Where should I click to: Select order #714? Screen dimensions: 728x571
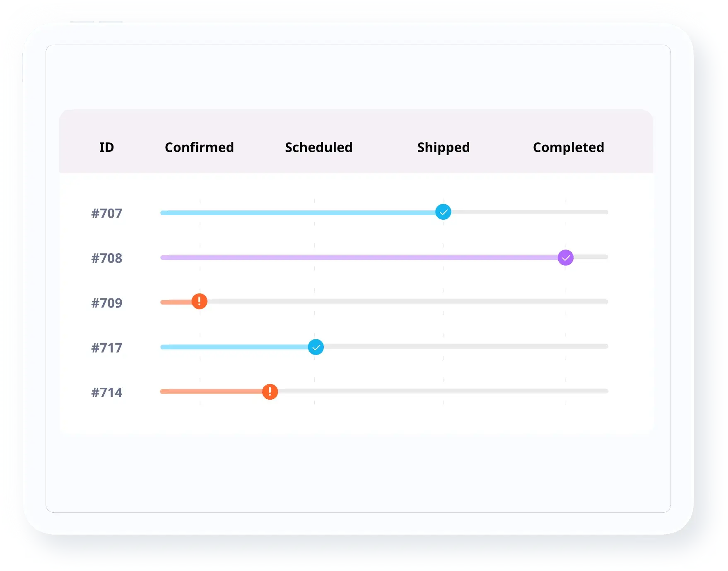point(106,392)
